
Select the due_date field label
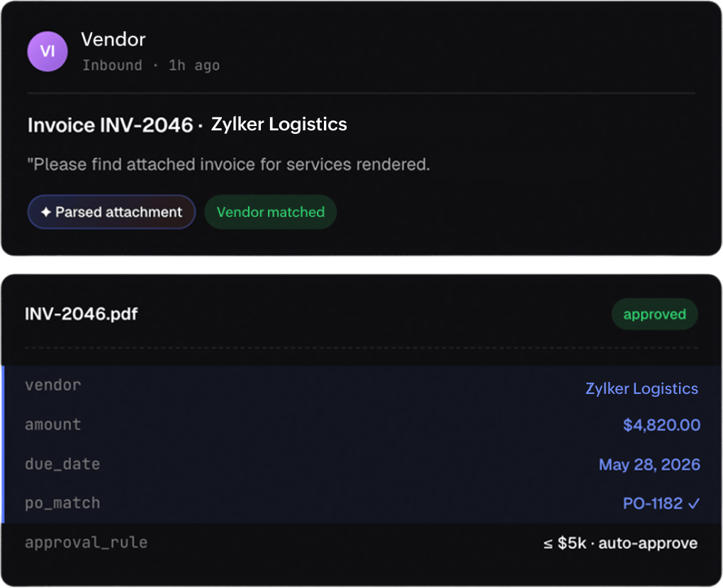[62, 464]
